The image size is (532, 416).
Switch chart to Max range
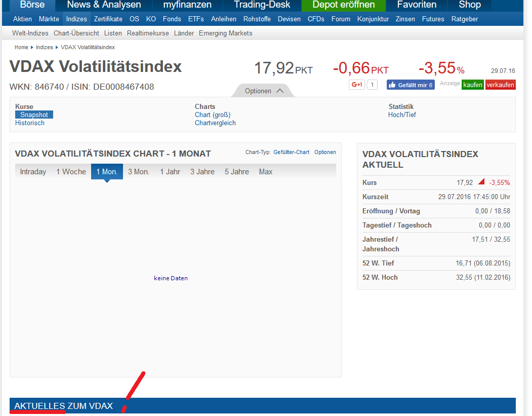click(x=266, y=172)
